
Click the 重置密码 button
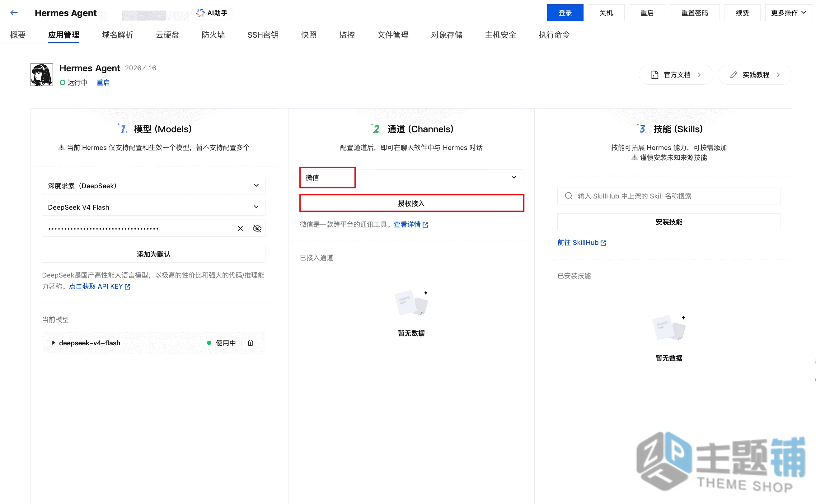coord(695,13)
